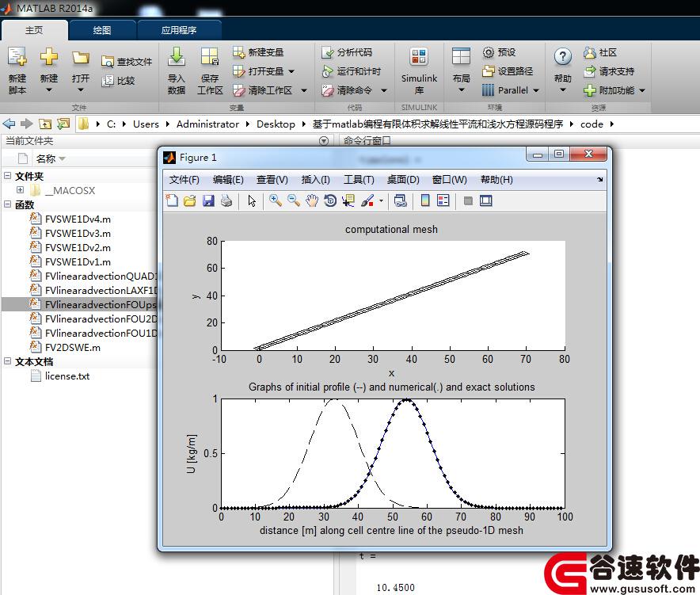Click Run and Time (运行和计时) button
The image size is (700, 595).
352,71
